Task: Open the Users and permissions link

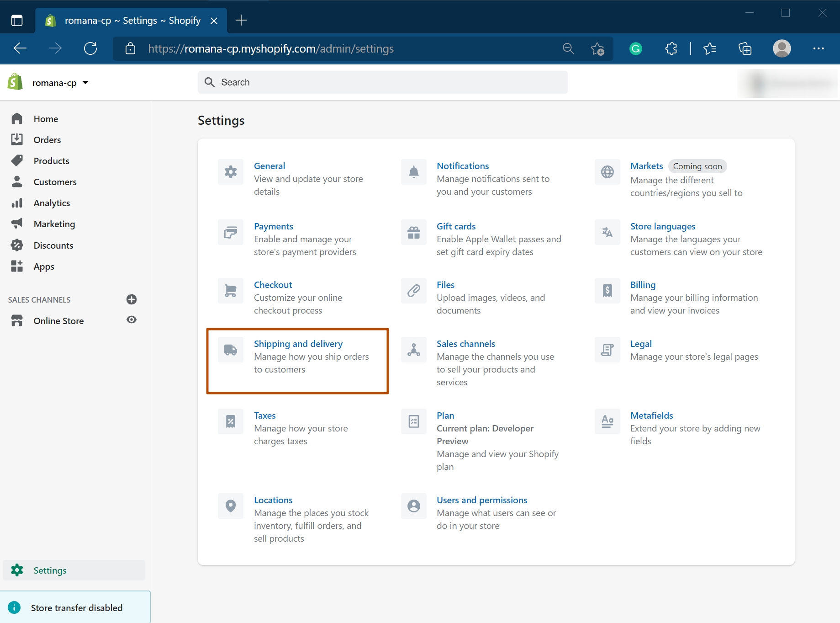Action: coord(482,500)
